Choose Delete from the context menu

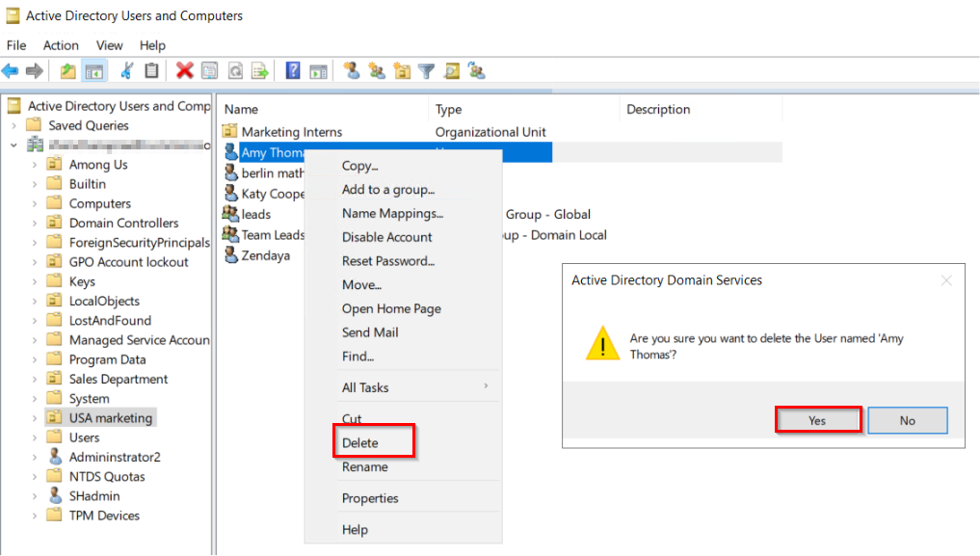pyautogui.click(x=360, y=443)
